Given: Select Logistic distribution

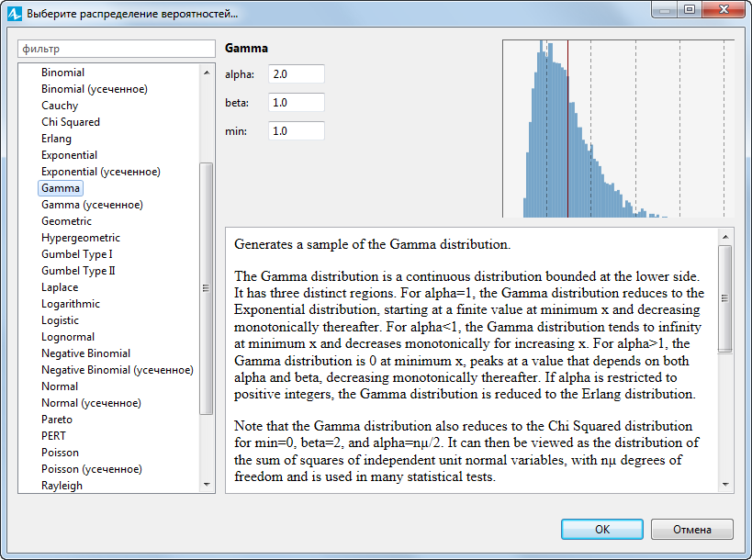Looking at the screenshot, I should pos(60,320).
